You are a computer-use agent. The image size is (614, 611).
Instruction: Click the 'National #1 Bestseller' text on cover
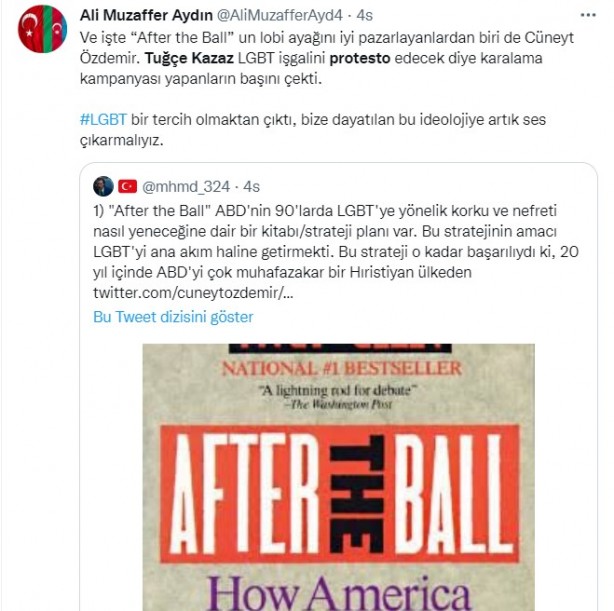point(342,369)
